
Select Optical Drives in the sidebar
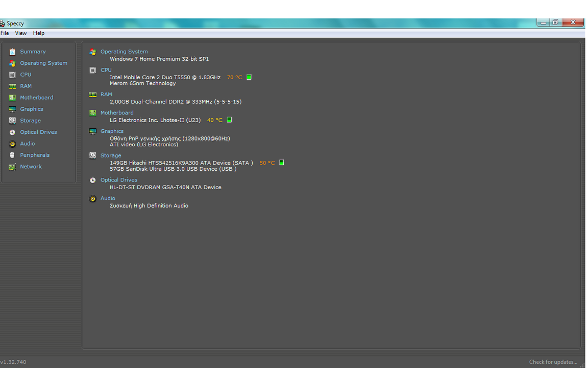(39, 132)
